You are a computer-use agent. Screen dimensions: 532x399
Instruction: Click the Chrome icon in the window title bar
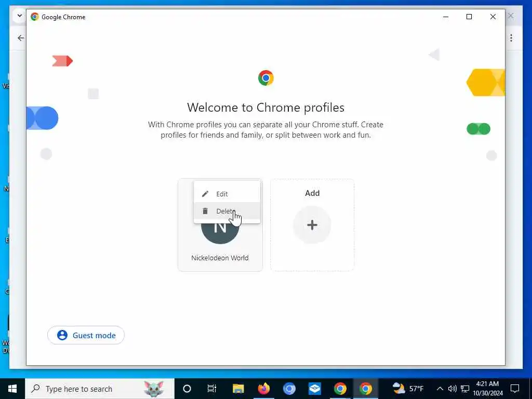35,17
